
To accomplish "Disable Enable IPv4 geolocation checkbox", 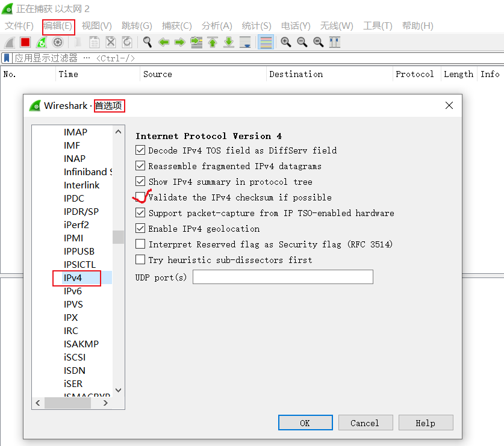I will (x=140, y=229).
